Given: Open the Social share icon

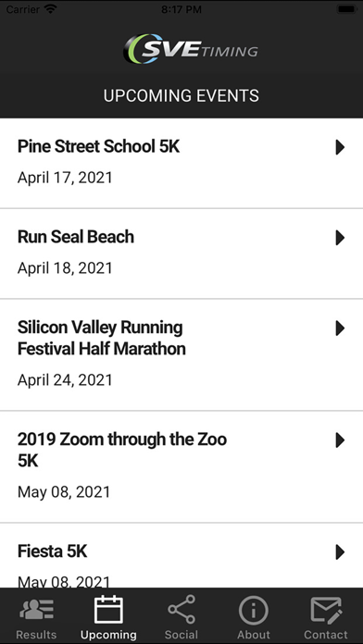Looking at the screenshot, I should click(x=181, y=610).
